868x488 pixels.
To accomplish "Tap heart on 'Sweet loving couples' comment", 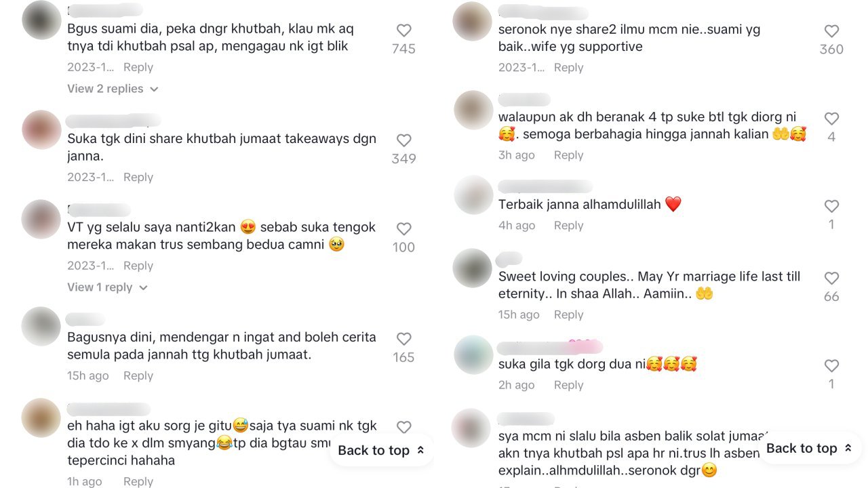I will (831, 279).
